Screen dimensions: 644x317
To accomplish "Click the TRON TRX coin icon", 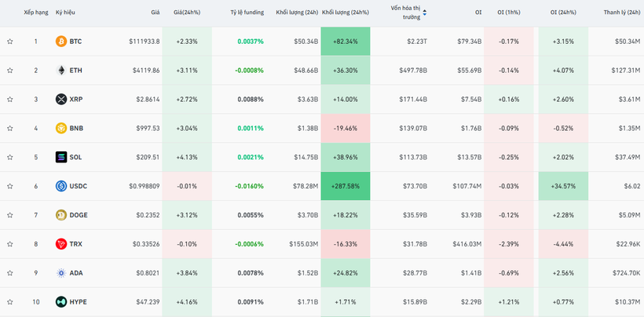I will tap(61, 244).
